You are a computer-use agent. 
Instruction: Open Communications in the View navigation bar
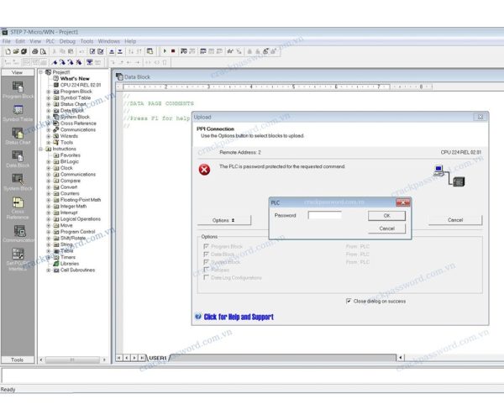click(18, 234)
